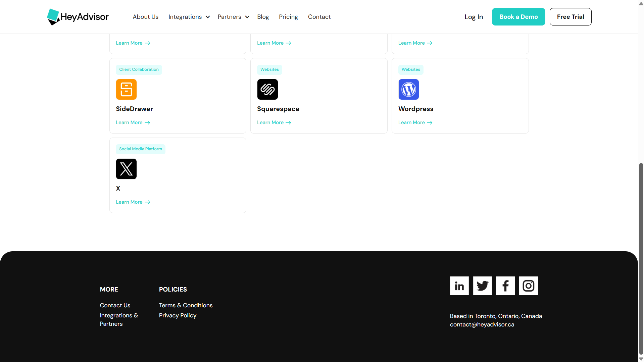Click the Free Trial button

click(x=570, y=17)
